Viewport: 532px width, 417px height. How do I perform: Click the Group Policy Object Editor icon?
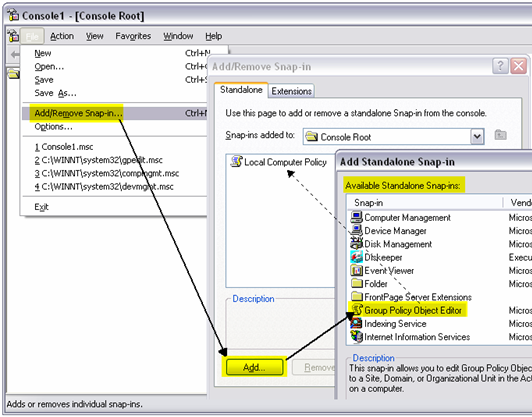(356, 310)
